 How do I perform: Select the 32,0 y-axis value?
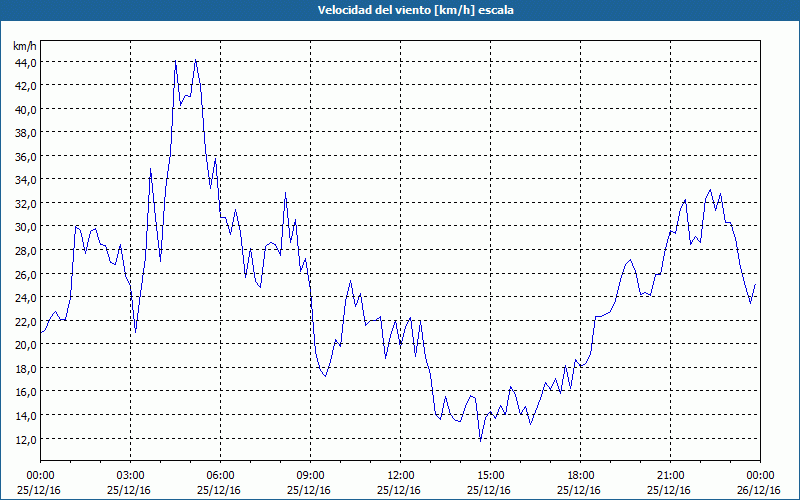click(26, 204)
